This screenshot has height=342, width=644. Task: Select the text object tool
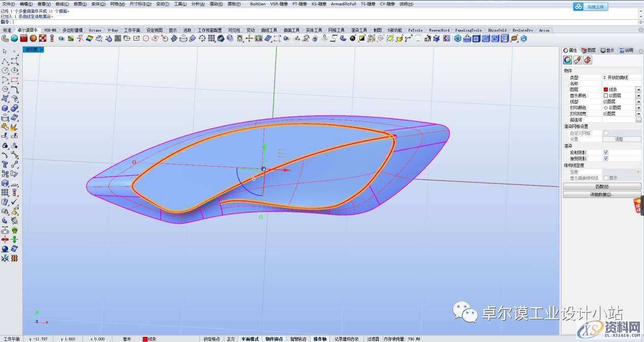pyautogui.click(x=5, y=164)
